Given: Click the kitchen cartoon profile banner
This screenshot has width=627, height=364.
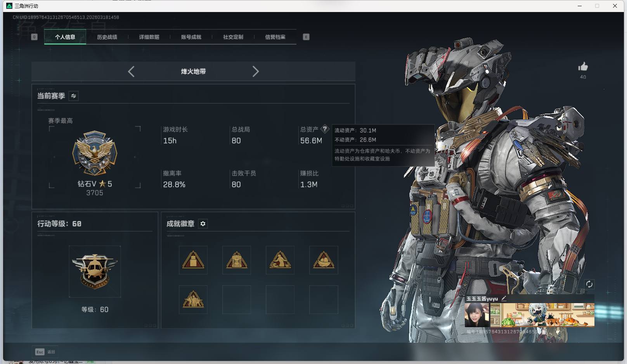Looking at the screenshot, I should click(542, 315).
